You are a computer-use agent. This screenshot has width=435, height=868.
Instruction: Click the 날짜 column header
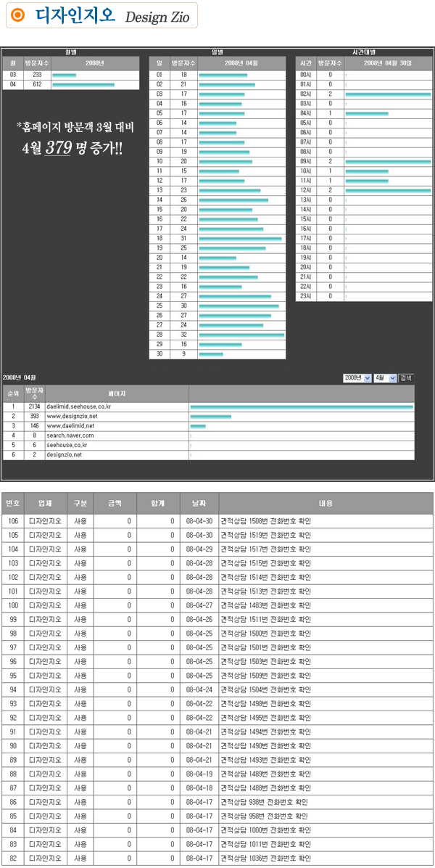pos(199,503)
